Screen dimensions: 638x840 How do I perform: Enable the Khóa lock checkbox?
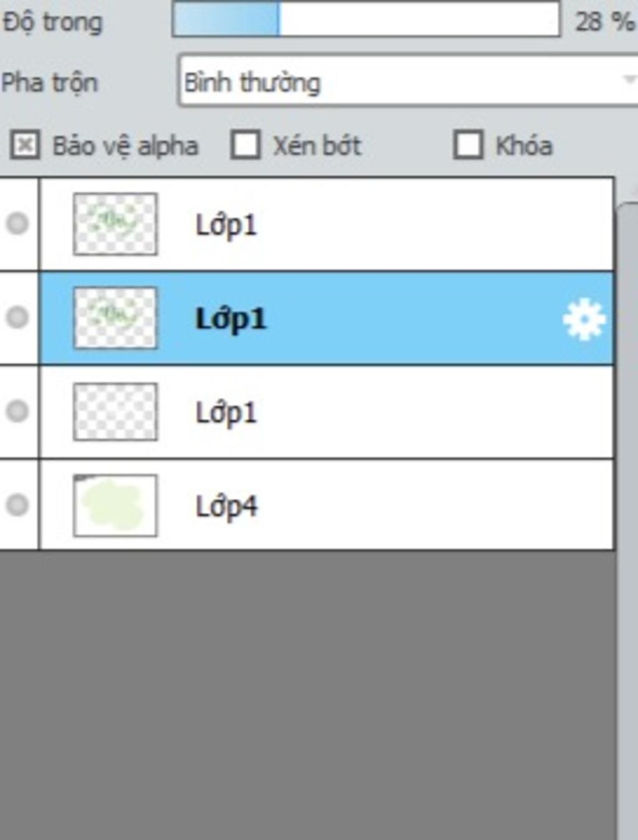tap(468, 145)
